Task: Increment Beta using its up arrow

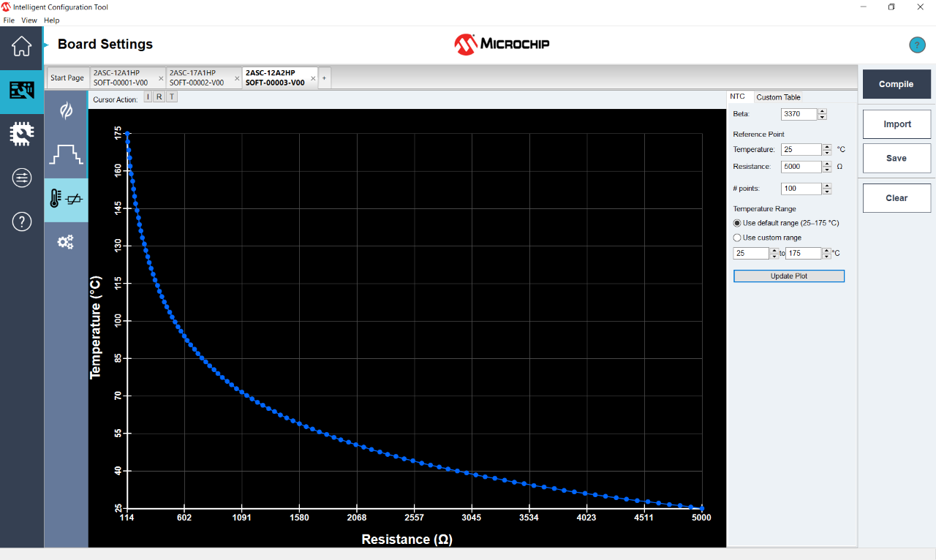Action: tap(822, 110)
